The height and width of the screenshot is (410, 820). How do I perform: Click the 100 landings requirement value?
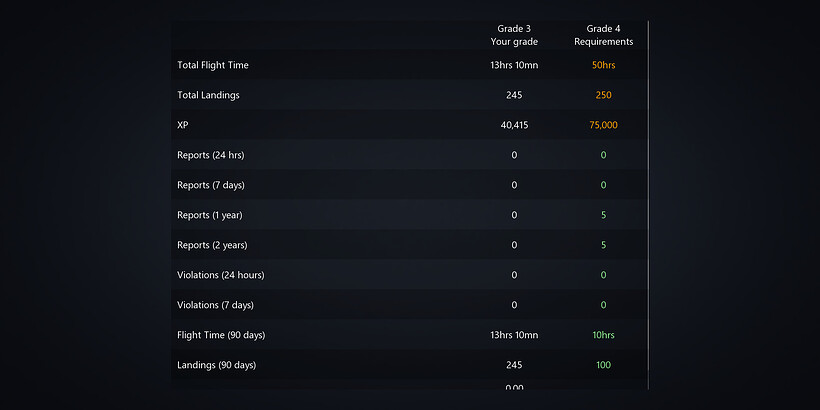[x=603, y=365]
